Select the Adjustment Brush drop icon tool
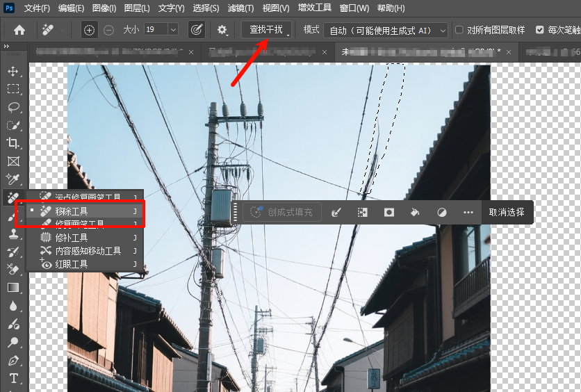The image size is (581, 392). (13, 324)
